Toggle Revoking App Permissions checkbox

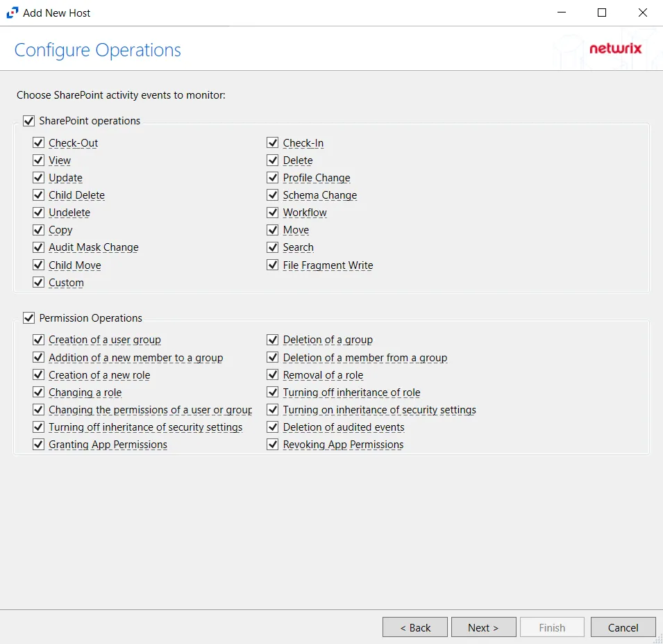273,445
